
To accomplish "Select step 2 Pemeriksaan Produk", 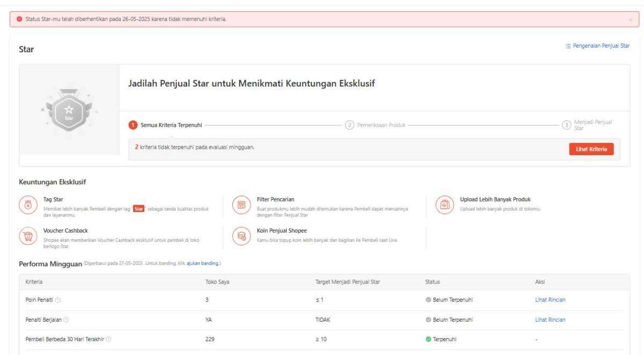I will click(376, 126).
